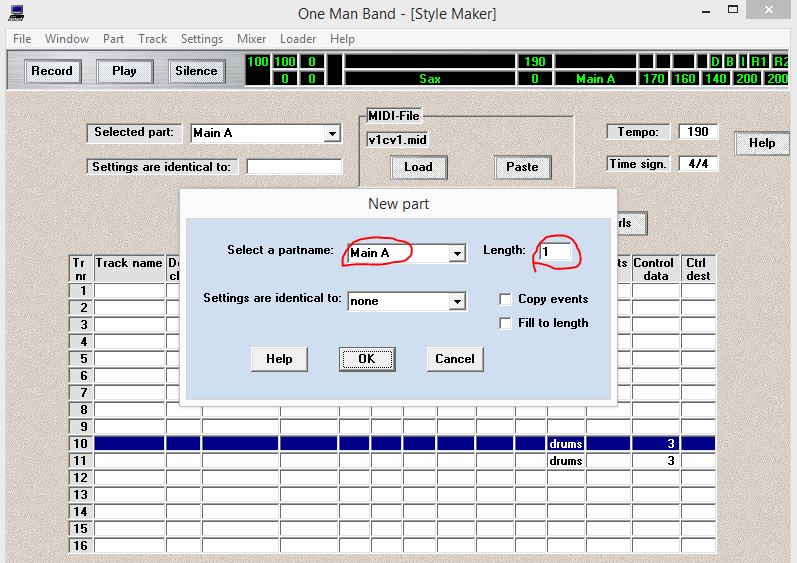Screen dimensions: 797x563
Task: Click the v1cv1.mid file name field
Action: (x=397, y=140)
